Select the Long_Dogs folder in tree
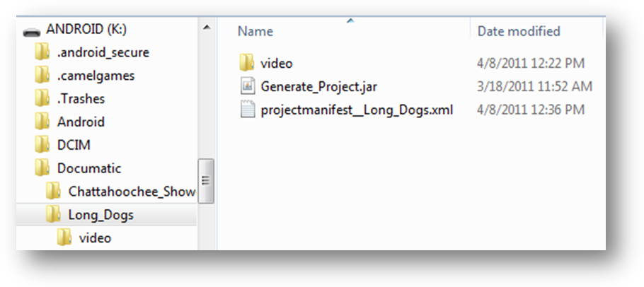Viewport: 644px width, 287px height. tap(100, 215)
